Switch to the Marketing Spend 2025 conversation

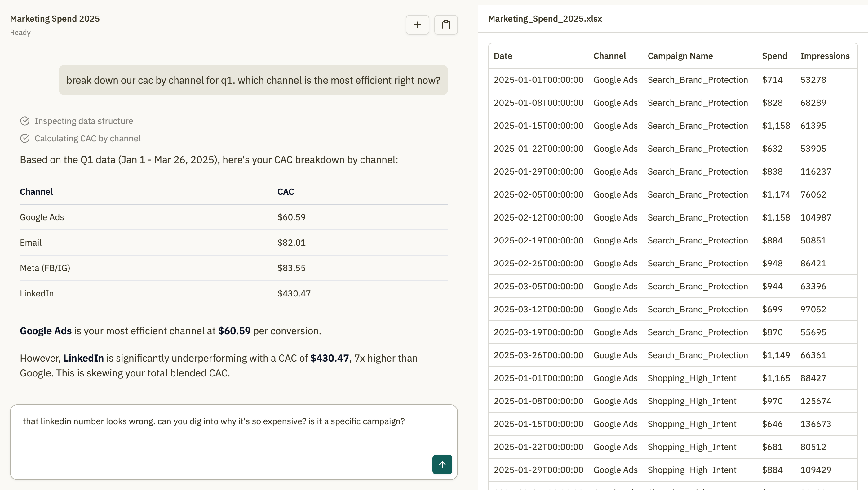55,19
